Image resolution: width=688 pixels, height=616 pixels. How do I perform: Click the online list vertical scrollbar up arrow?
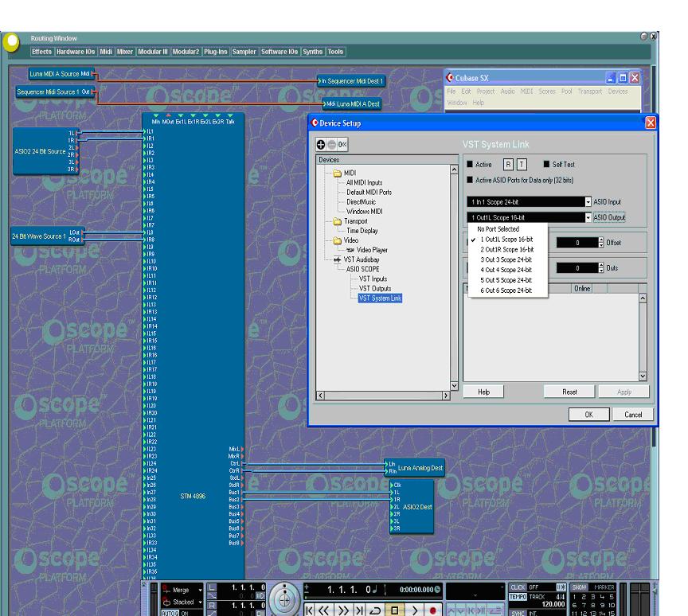click(643, 298)
